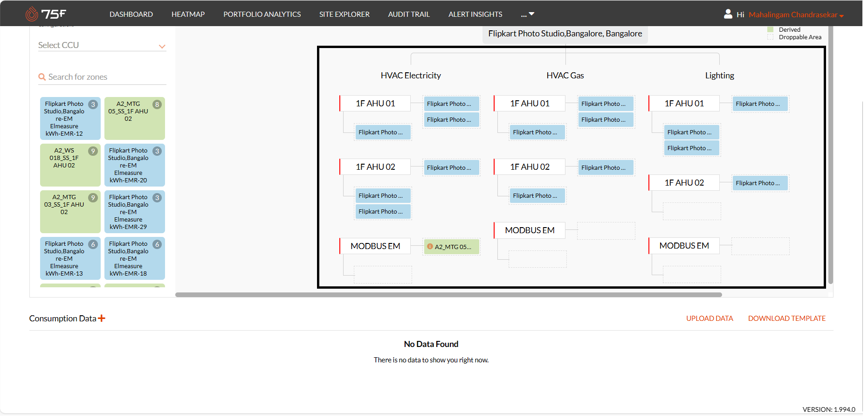Click the HVAC Electricity category label
Viewport: 868px width, 416px height.
pyautogui.click(x=411, y=76)
